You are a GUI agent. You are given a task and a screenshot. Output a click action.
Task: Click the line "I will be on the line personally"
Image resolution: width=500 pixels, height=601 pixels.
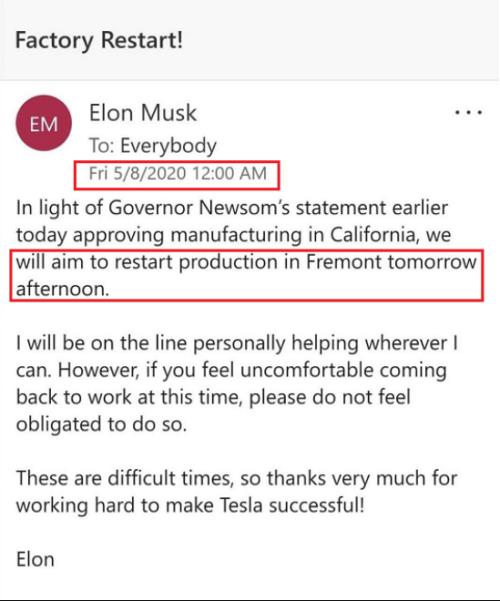coord(150,344)
